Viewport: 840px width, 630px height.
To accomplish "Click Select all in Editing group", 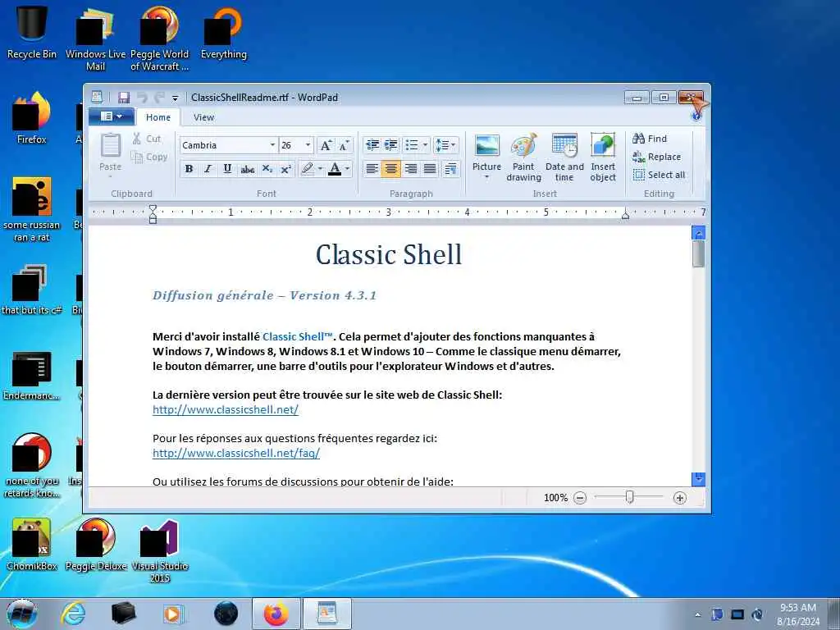I will pyautogui.click(x=659, y=175).
